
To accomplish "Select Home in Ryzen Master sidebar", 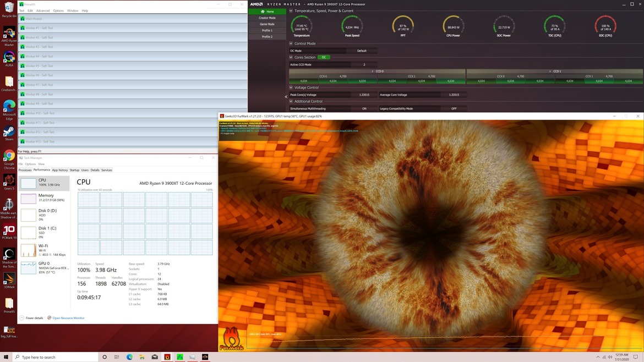I will pos(268,12).
